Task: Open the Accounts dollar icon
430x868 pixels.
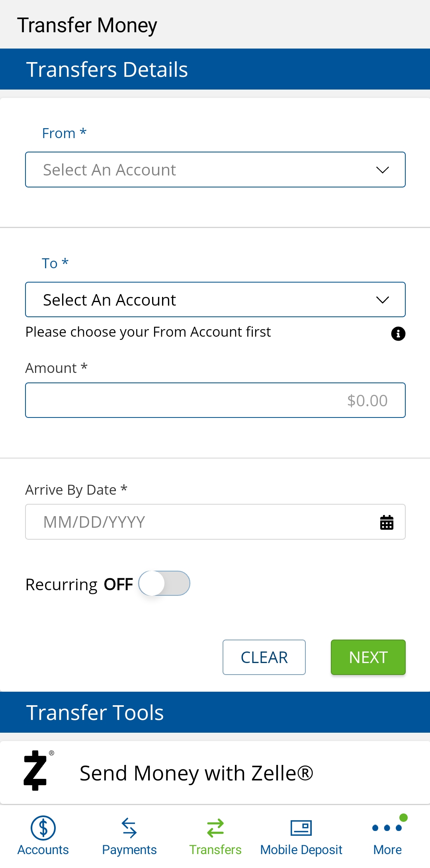Action: [43, 828]
